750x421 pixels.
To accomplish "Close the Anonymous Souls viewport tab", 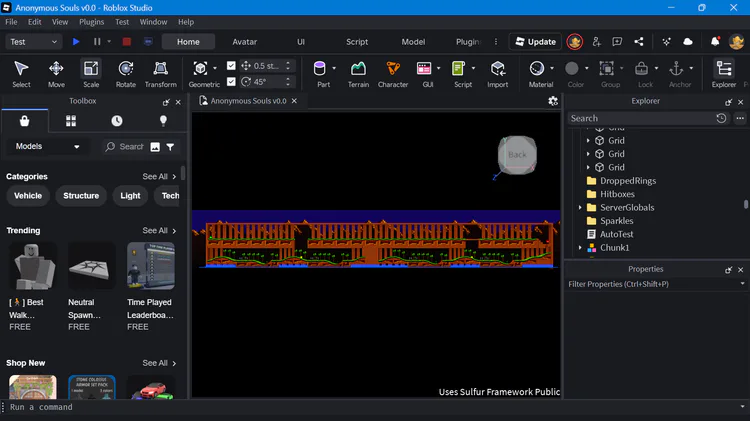I will point(295,101).
